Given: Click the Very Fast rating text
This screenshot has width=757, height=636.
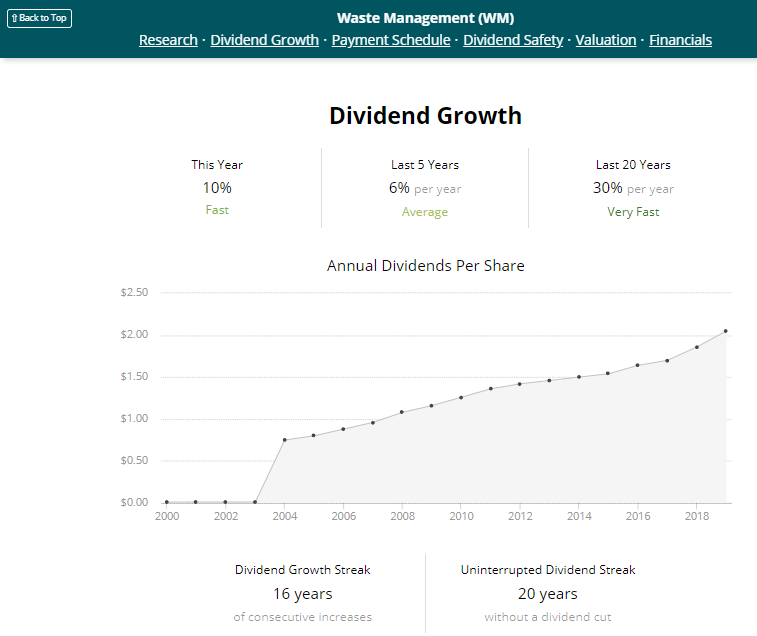Looking at the screenshot, I should [x=633, y=212].
